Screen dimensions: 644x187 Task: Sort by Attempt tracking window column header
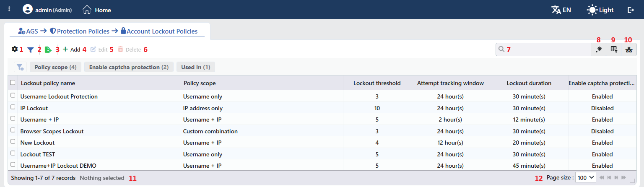click(x=450, y=83)
